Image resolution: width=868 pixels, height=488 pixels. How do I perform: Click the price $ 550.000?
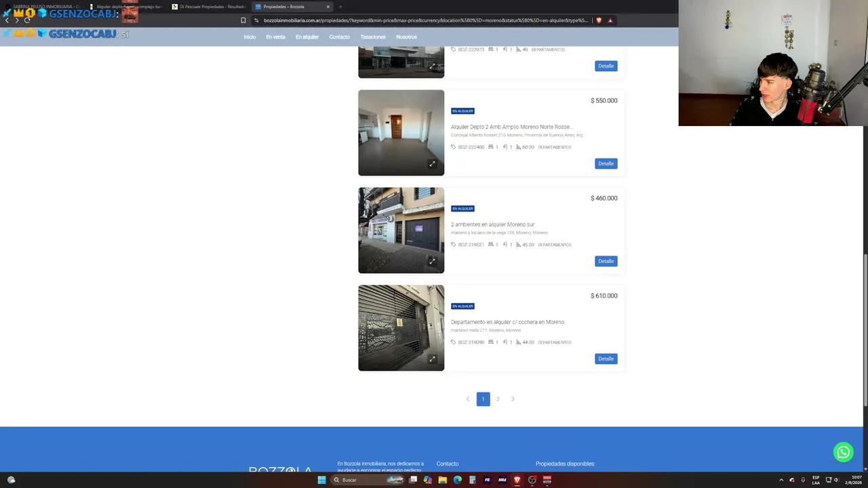click(604, 100)
